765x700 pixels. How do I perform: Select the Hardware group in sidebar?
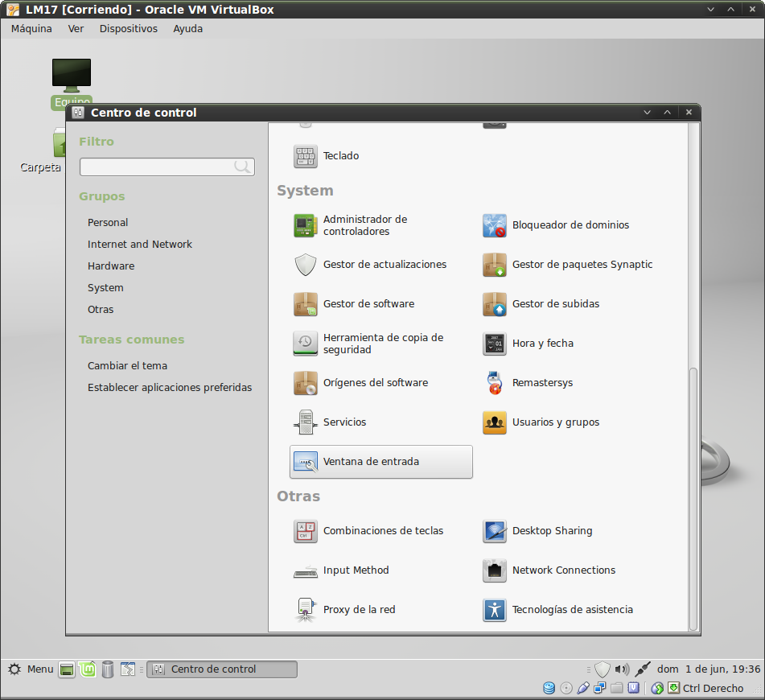point(111,266)
